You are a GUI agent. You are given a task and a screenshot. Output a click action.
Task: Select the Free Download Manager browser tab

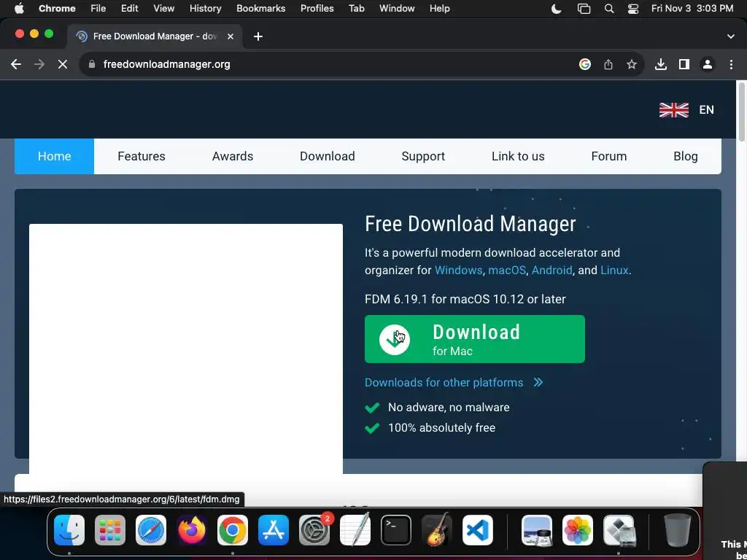[155, 36]
